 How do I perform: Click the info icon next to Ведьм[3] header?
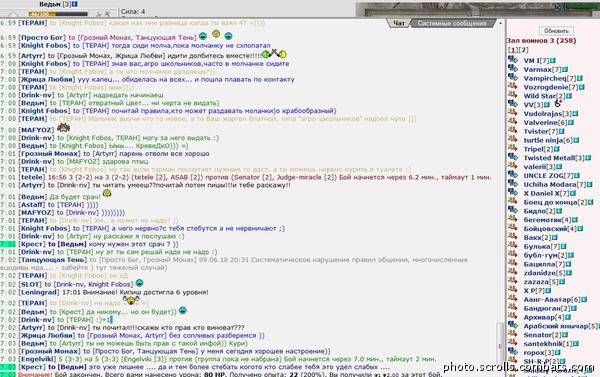click(75, 4)
